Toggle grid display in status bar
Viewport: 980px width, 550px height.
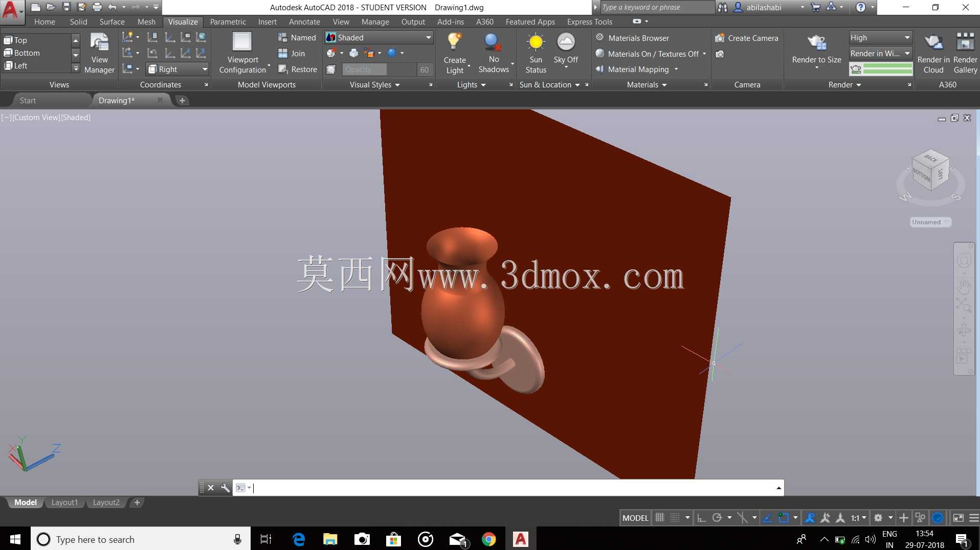click(660, 518)
